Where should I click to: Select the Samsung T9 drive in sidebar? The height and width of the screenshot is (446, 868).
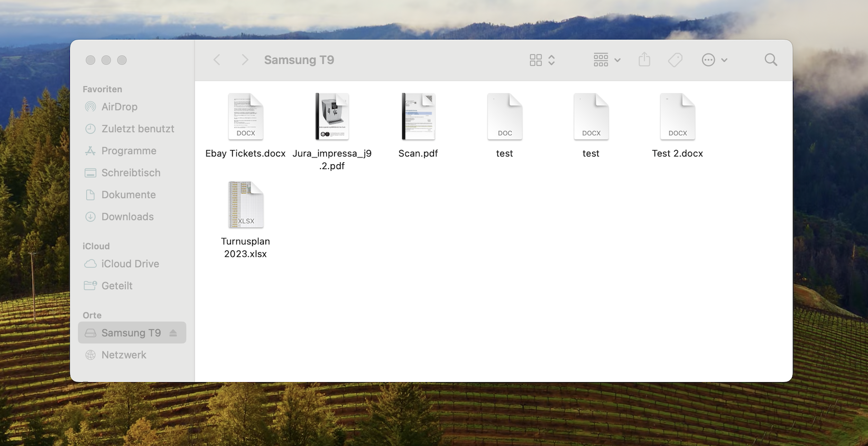132,333
